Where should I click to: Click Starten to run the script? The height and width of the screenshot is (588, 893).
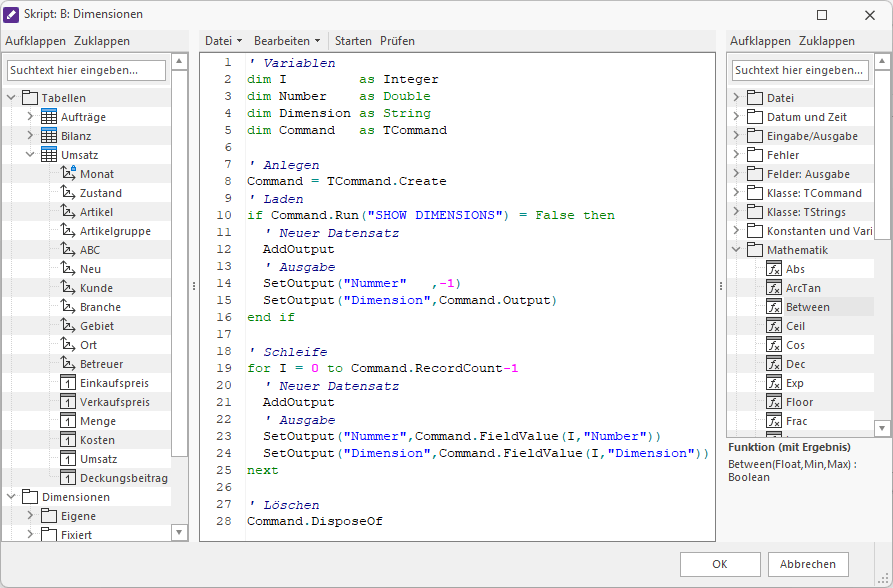pos(353,41)
